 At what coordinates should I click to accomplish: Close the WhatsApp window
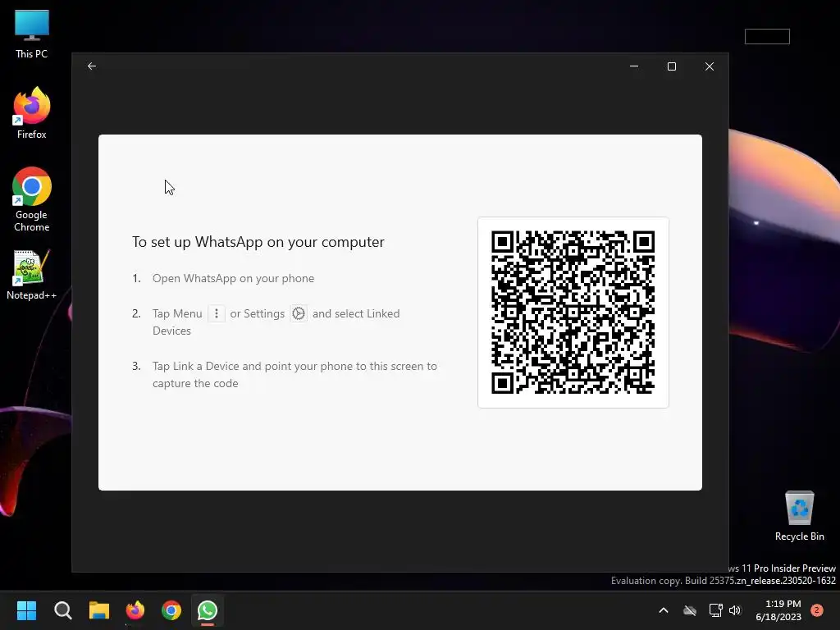710,66
